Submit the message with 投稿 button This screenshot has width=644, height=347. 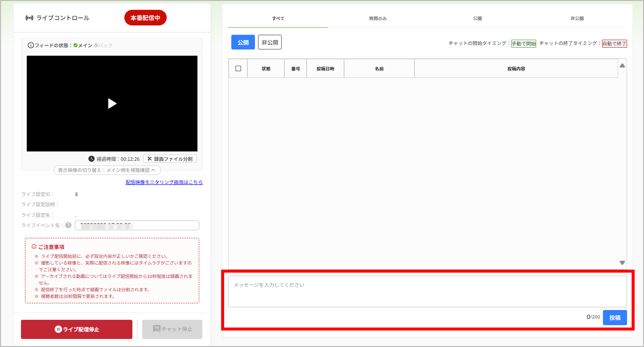615,317
